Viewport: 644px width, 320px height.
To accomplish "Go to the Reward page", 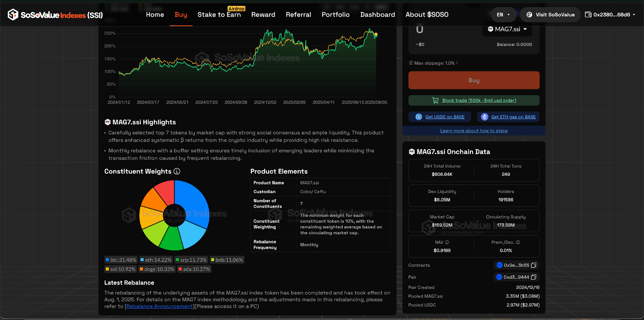I will [263, 15].
